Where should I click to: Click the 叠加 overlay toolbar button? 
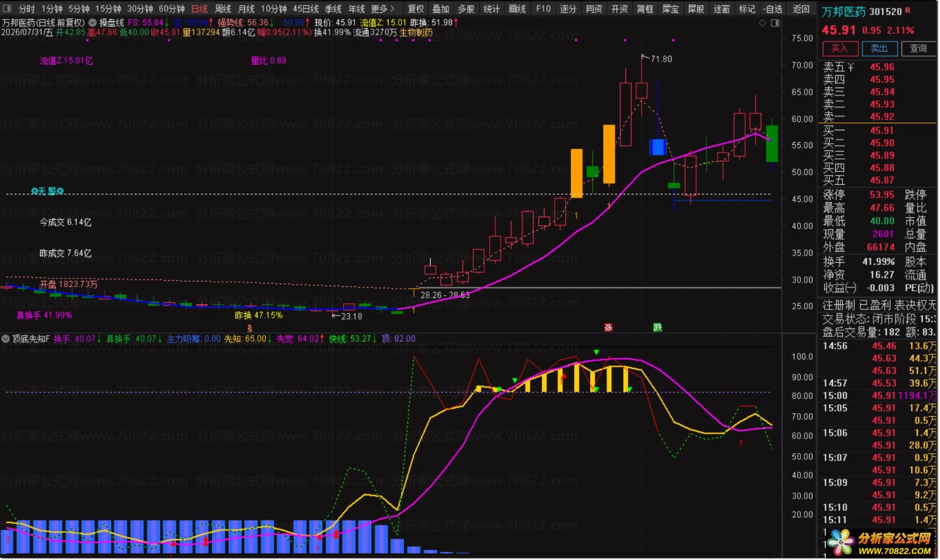tap(441, 9)
